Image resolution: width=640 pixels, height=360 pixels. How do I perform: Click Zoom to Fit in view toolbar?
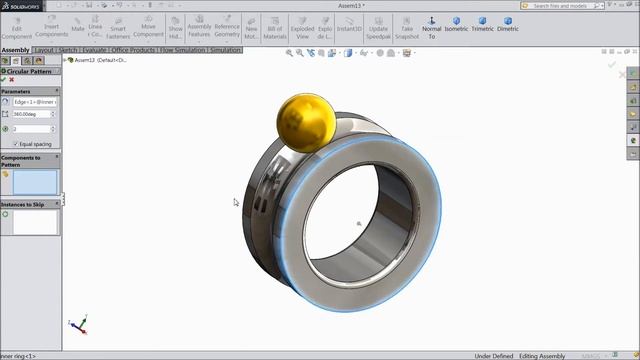pos(289,53)
